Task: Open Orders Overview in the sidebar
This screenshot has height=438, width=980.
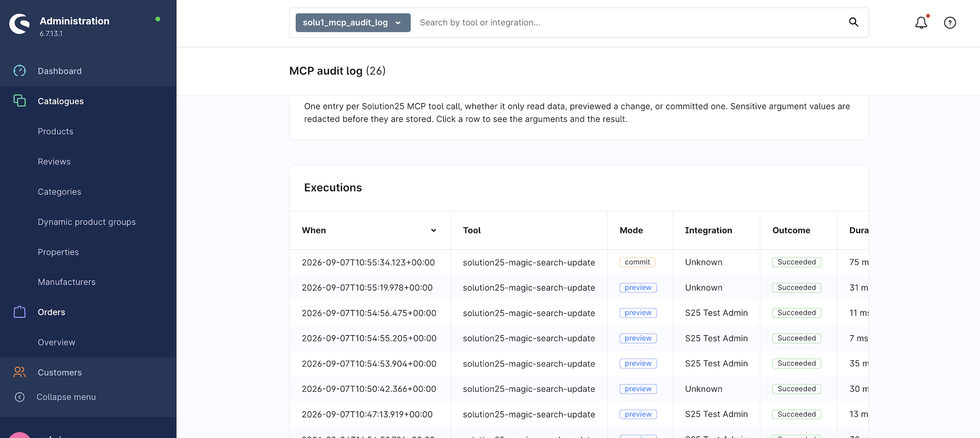Action: coord(56,342)
